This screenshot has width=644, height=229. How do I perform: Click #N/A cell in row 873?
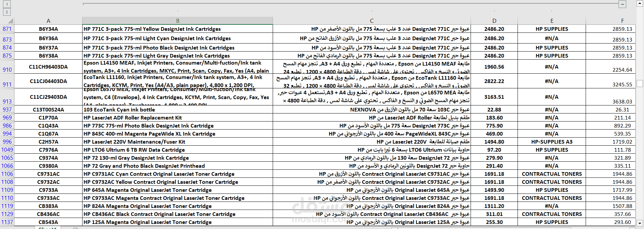point(552,38)
